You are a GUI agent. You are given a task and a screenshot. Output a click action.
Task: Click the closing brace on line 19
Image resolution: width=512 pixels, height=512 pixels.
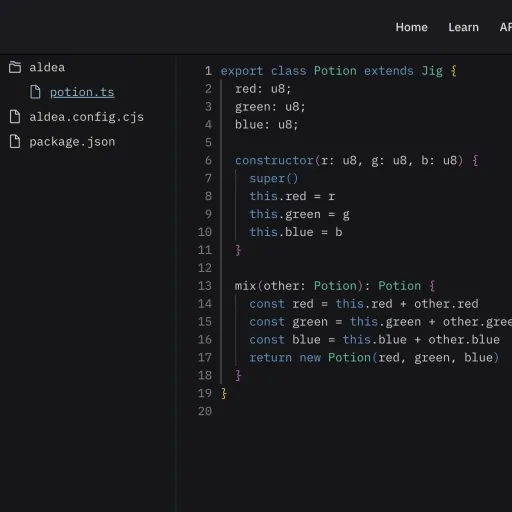(x=224, y=393)
